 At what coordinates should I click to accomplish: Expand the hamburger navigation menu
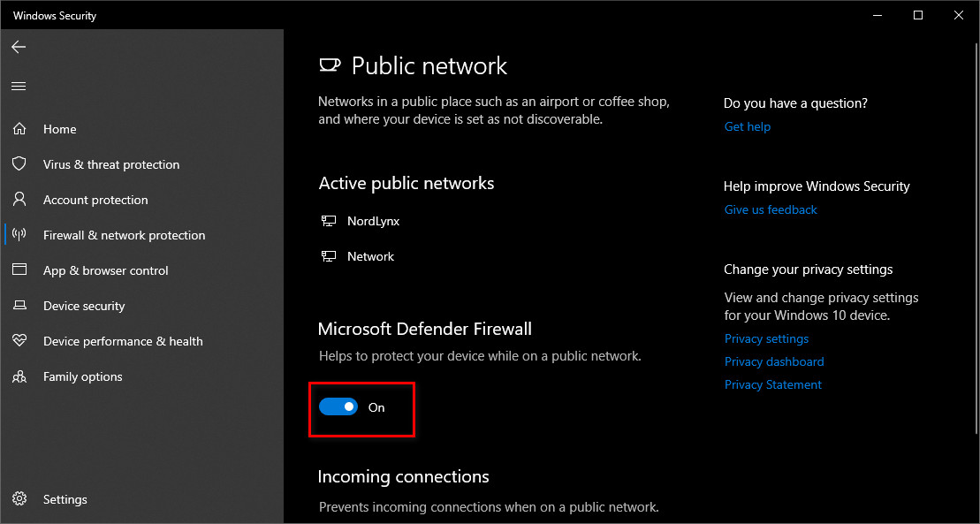pos(19,86)
